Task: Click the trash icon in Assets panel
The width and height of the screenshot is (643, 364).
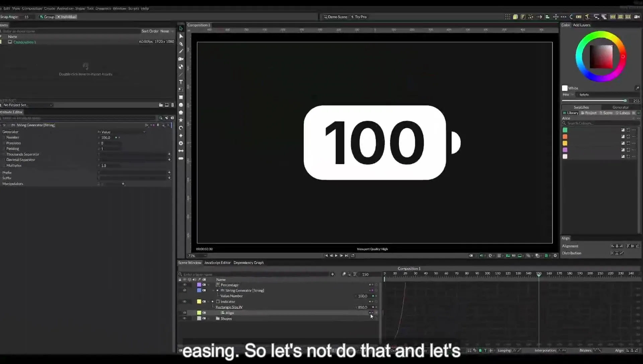Action: (172, 105)
